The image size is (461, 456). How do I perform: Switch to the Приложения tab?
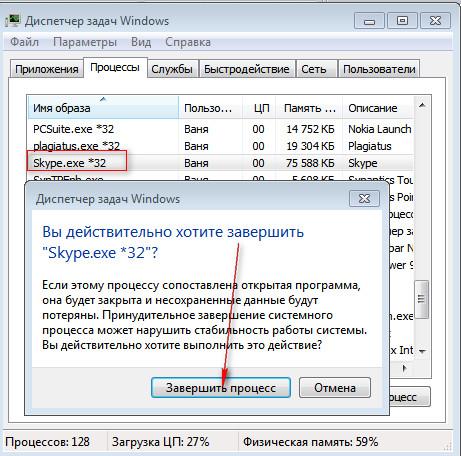click(x=46, y=69)
